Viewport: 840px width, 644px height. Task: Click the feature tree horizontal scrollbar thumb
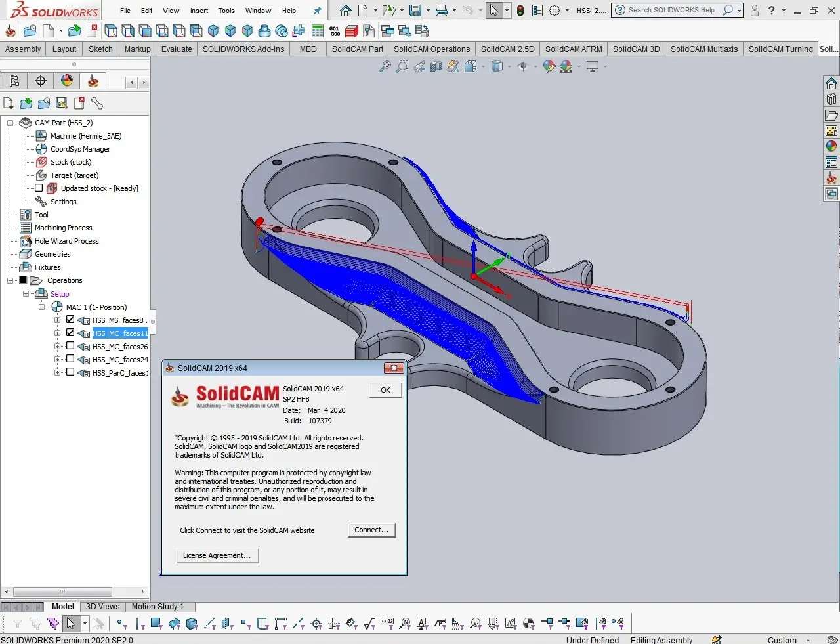62,591
